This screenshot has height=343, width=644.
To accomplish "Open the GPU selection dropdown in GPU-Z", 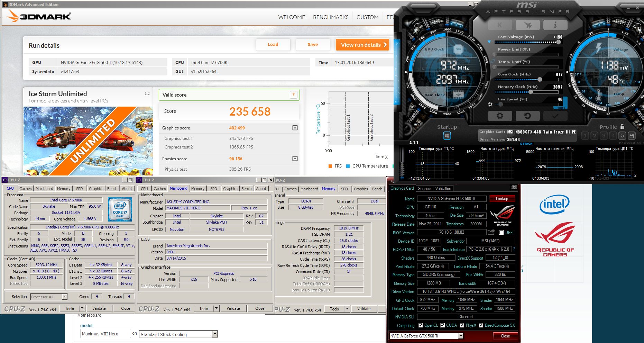I will point(461,336).
